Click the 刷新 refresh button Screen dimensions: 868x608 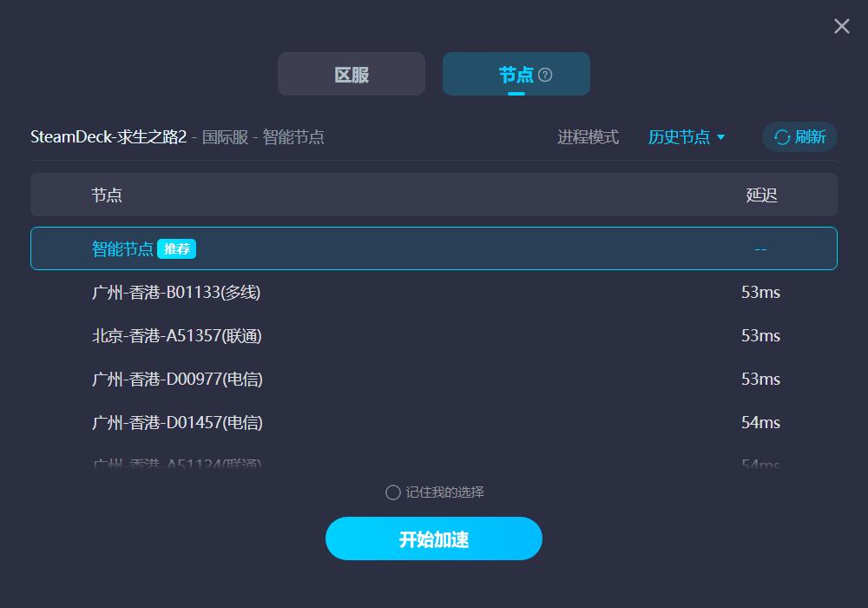point(799,136)
